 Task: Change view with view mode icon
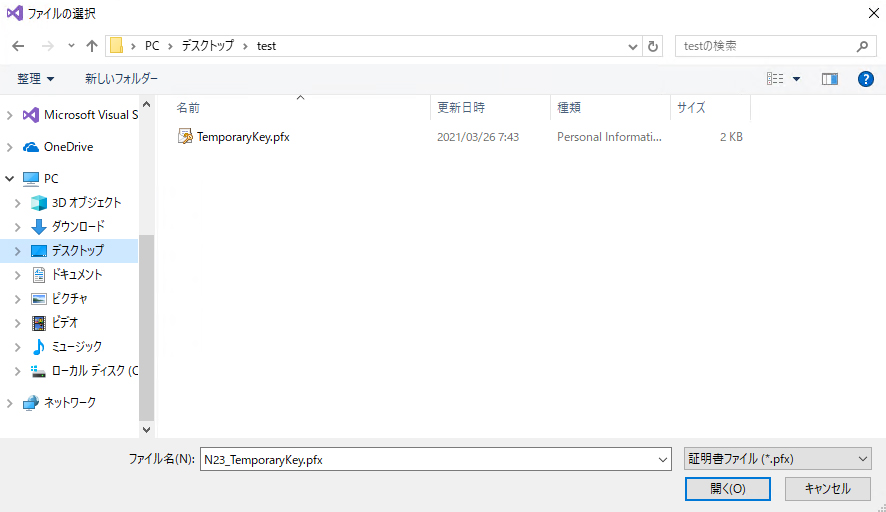pyautogui.click(x=775, y=79)
